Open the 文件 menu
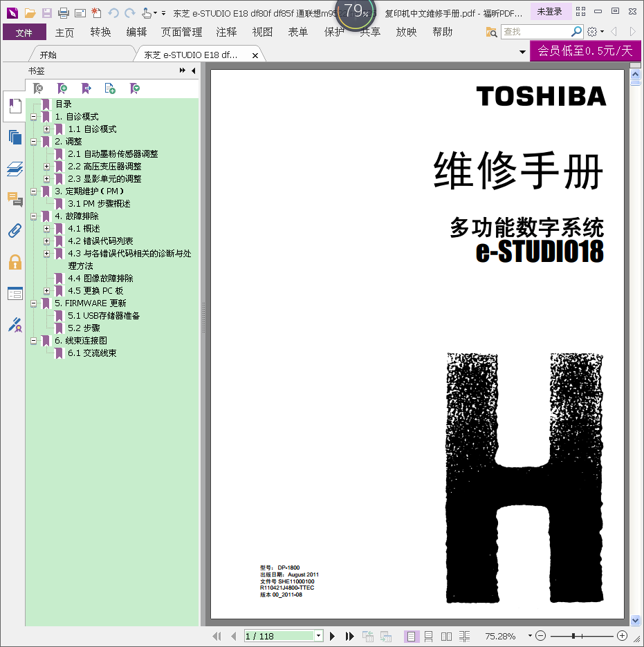 [x=24, y=32]
